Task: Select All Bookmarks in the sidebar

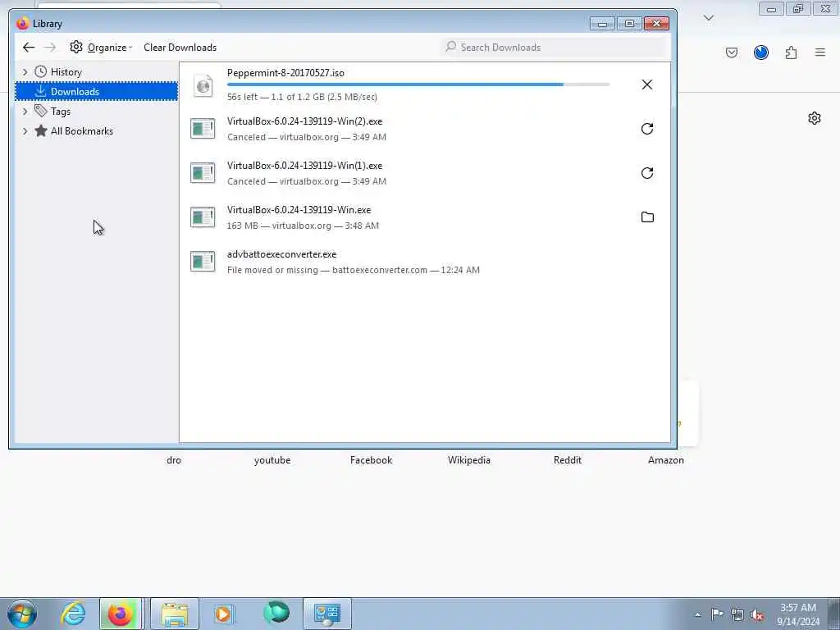Action: [81, 131]
